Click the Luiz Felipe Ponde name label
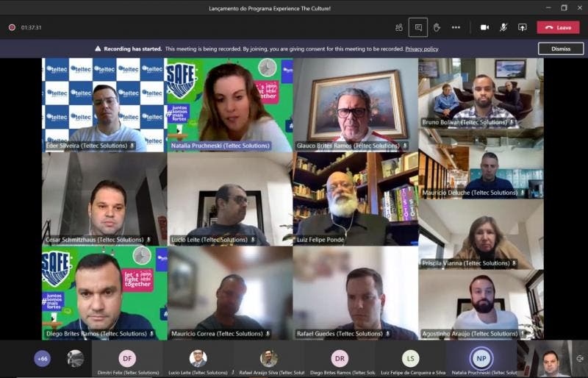Viewport: 588px width, 378px height. point(320,240)
